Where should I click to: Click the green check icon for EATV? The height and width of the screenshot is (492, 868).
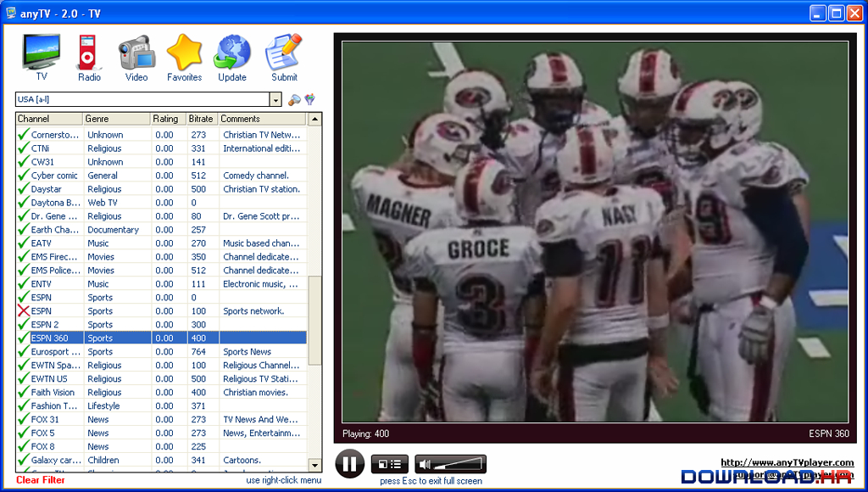[23, 243]
